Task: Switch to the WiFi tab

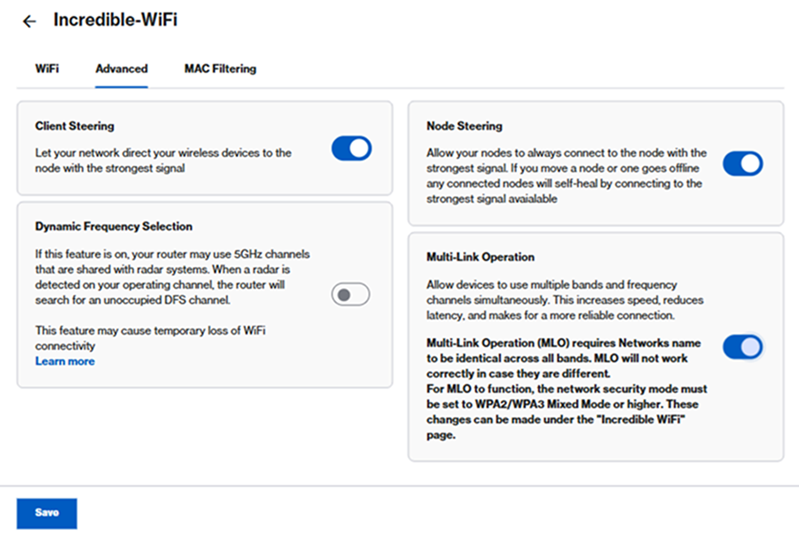Action: click(x=47, y=69)
